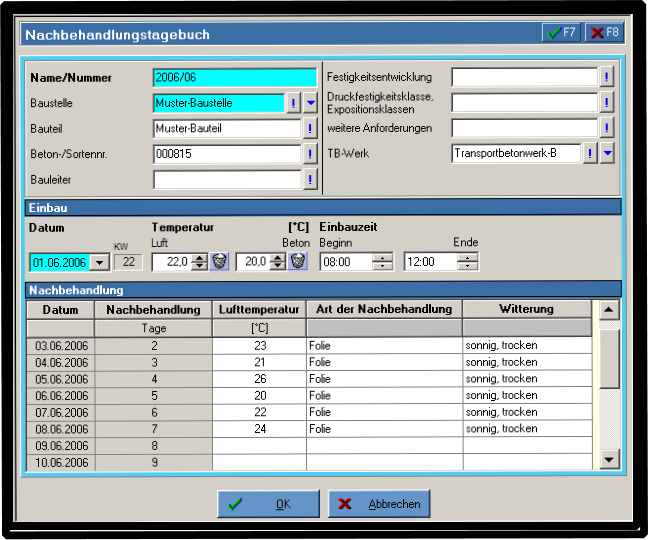Confirm the dialog with the OK button
The image size is (648, 540).
pos(268,504)
